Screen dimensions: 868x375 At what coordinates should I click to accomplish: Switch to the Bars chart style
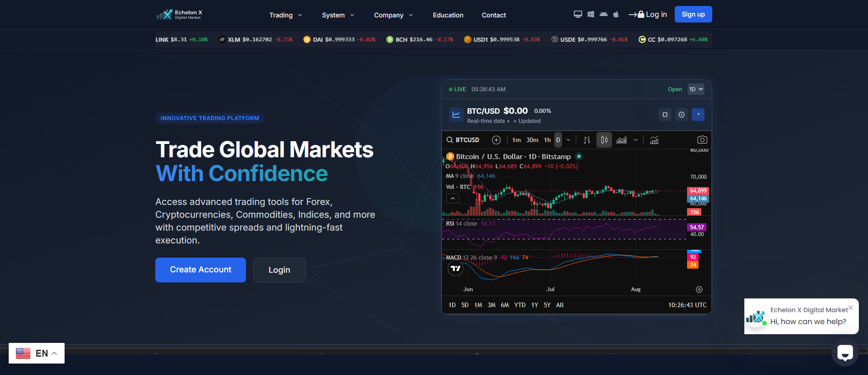[587, 140]
